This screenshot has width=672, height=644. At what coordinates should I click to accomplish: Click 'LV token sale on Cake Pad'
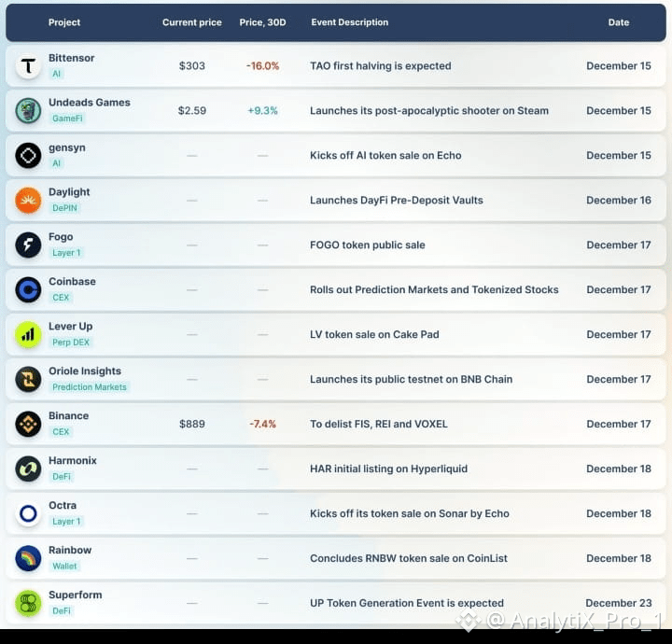point(374,335)
